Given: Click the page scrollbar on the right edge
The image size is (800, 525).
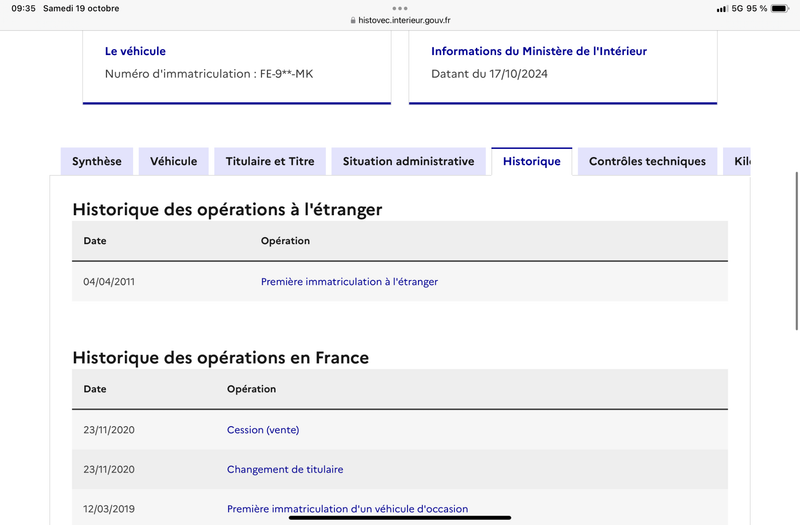Looking at the screenshot, I should [x=796, y=252].
